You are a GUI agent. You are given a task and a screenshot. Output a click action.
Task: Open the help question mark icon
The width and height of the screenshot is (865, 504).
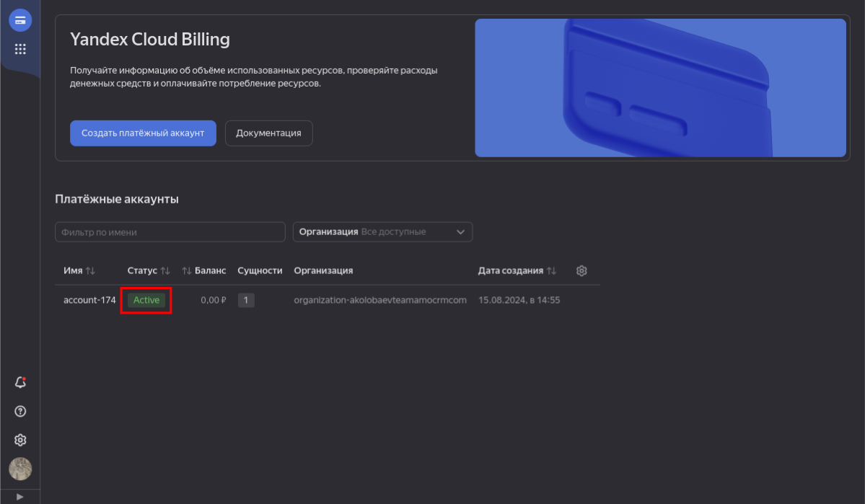click(20, 411)
